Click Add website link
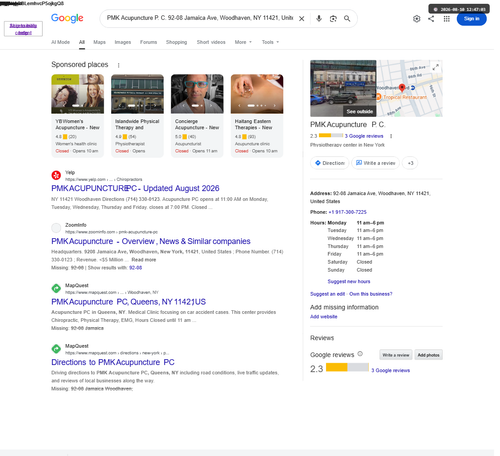The image size is (500, 456). coord(324,317)
